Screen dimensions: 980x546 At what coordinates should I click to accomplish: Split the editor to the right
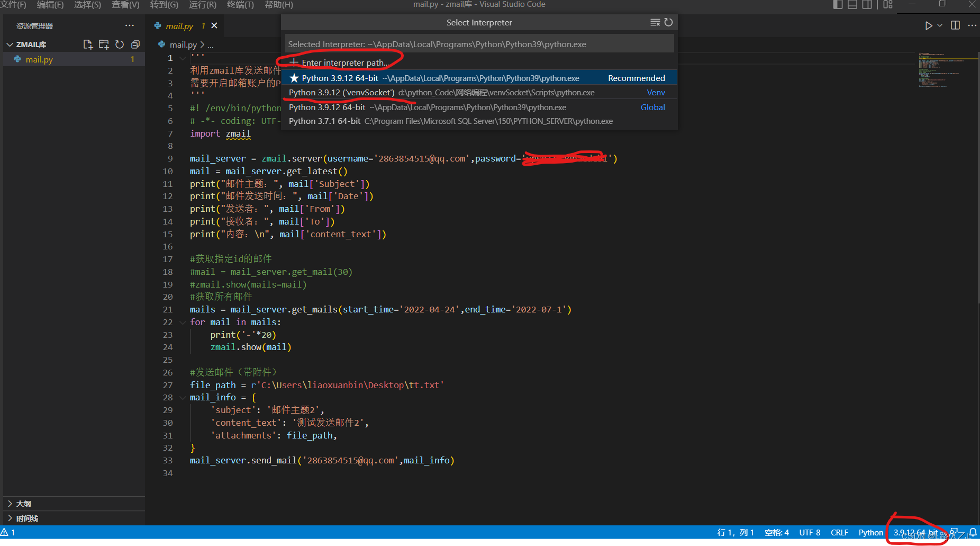(955, 25)
